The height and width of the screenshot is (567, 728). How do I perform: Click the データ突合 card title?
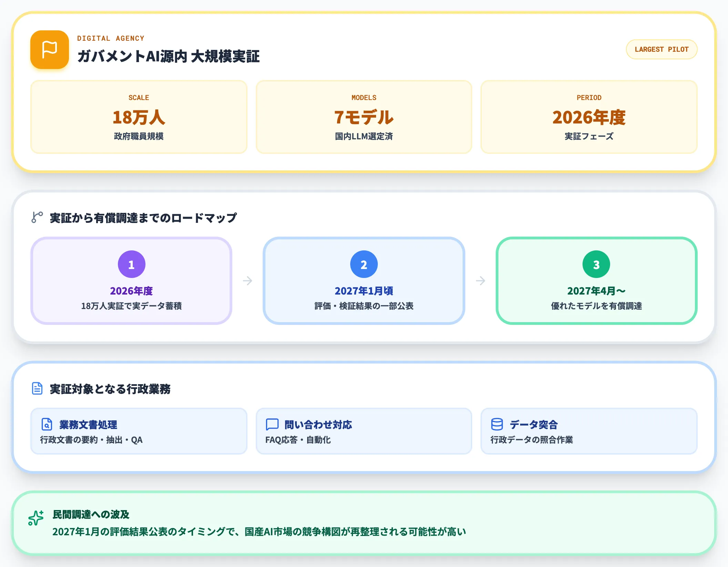(x=534, y=425)
